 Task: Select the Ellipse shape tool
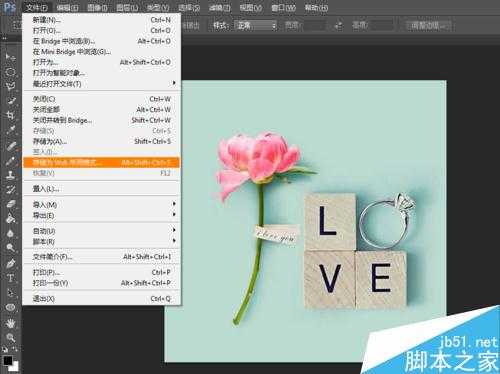[x=10, y=307]
